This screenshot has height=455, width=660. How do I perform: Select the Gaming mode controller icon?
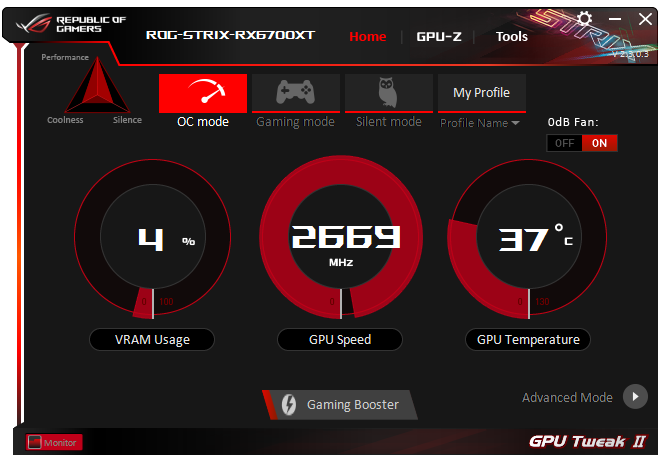pyautogui.click(x=295, y=93)
